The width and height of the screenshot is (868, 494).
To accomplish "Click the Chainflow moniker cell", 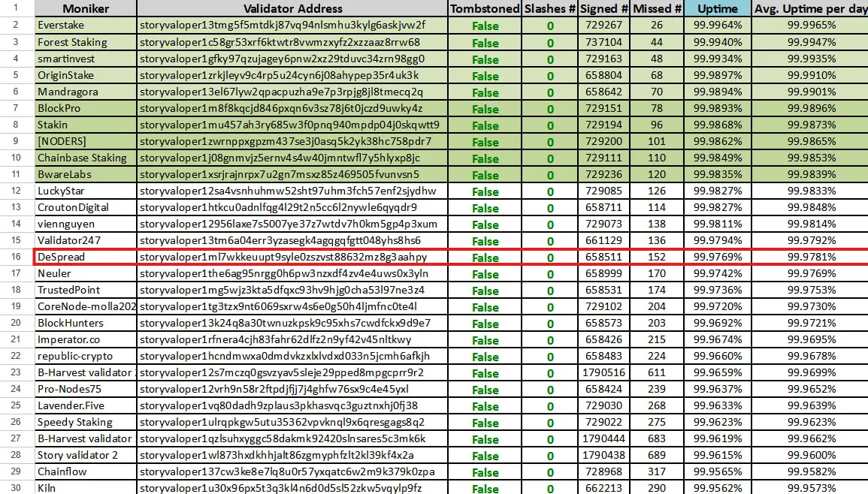I will tap(85, 472).
